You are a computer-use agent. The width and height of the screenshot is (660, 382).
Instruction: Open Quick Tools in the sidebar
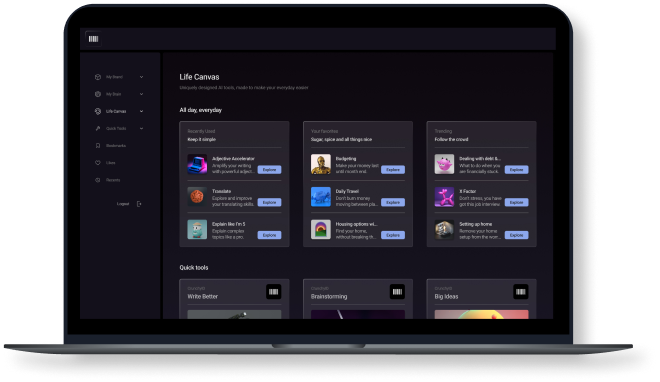pos(116,128)
